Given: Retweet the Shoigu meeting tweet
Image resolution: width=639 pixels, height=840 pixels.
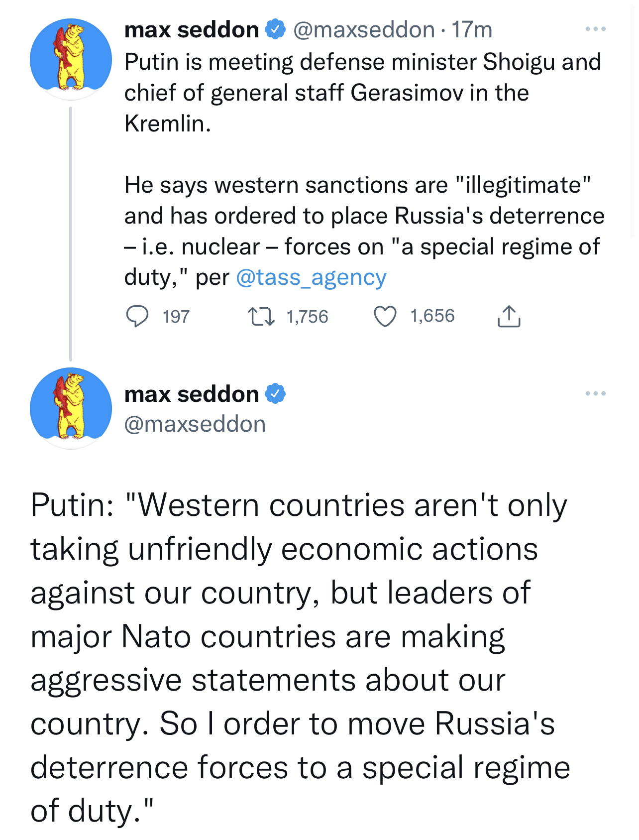Looking at the screenshot, I should coord(261,316).
